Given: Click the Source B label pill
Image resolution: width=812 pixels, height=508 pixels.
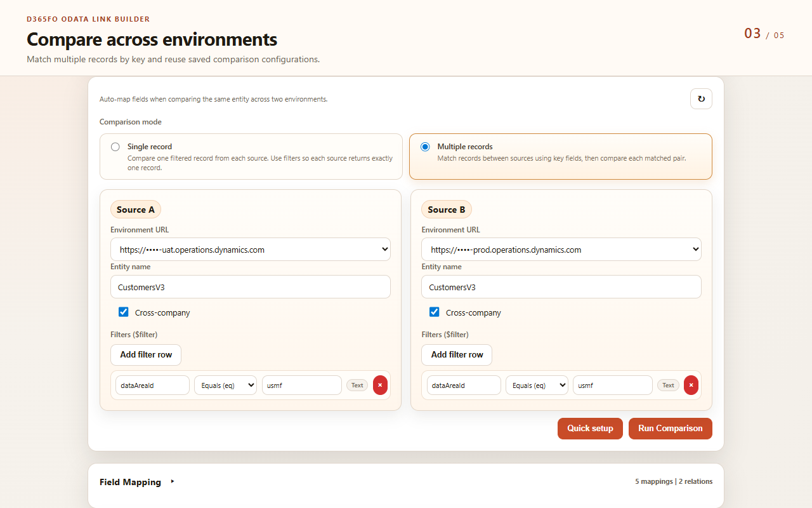Looking at the screenshot, I should click(x=447, y=210).
